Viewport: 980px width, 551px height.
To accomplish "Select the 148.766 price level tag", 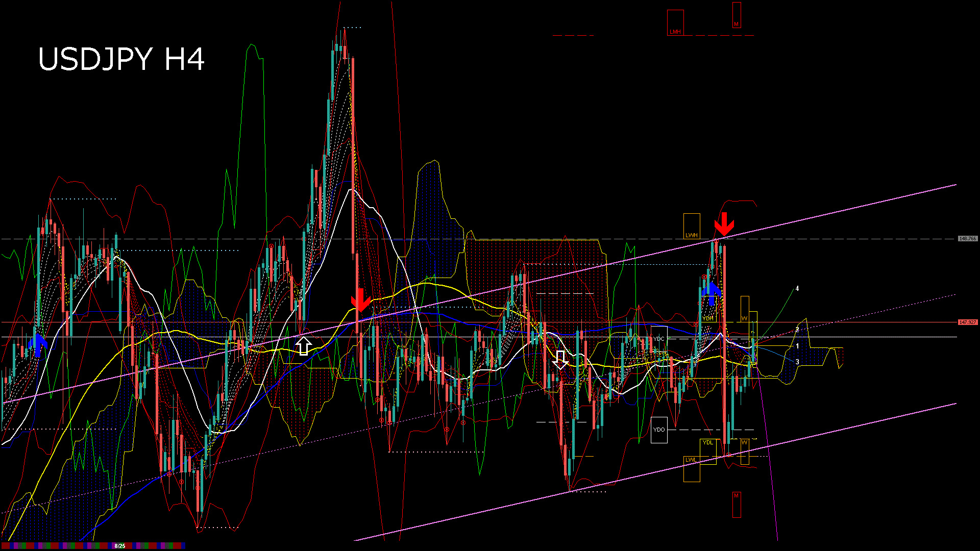I will (967, 239).
